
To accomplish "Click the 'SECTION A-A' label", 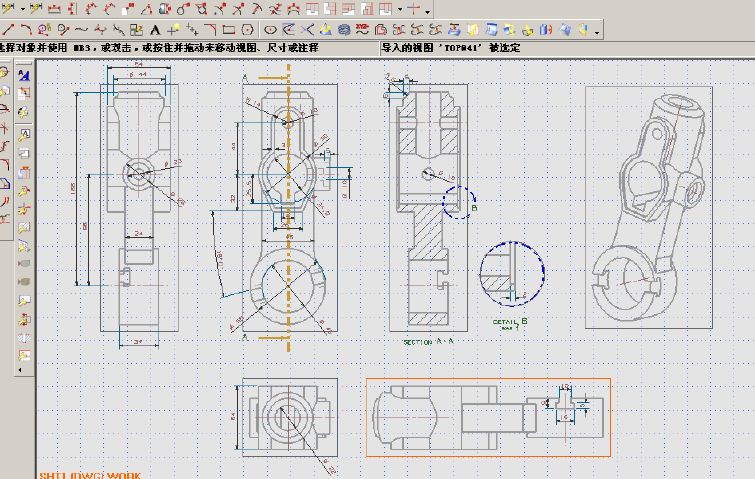I will coord(428,342).
